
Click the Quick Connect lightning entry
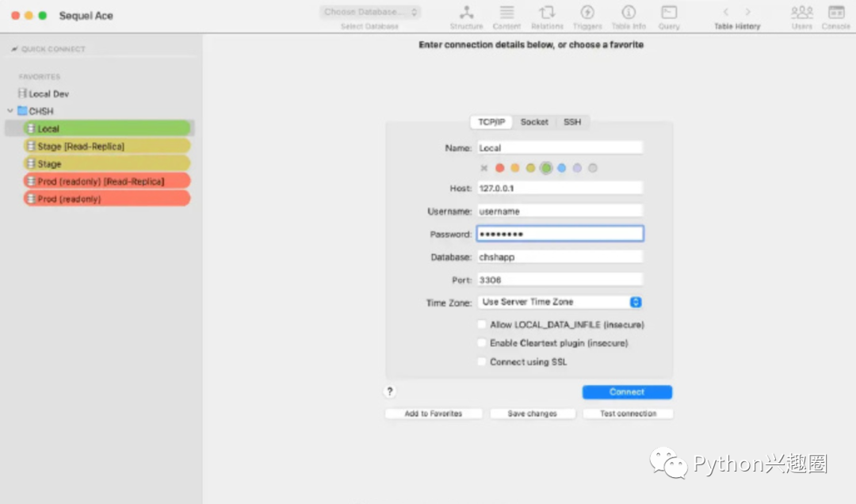click(x=48, y=49)
